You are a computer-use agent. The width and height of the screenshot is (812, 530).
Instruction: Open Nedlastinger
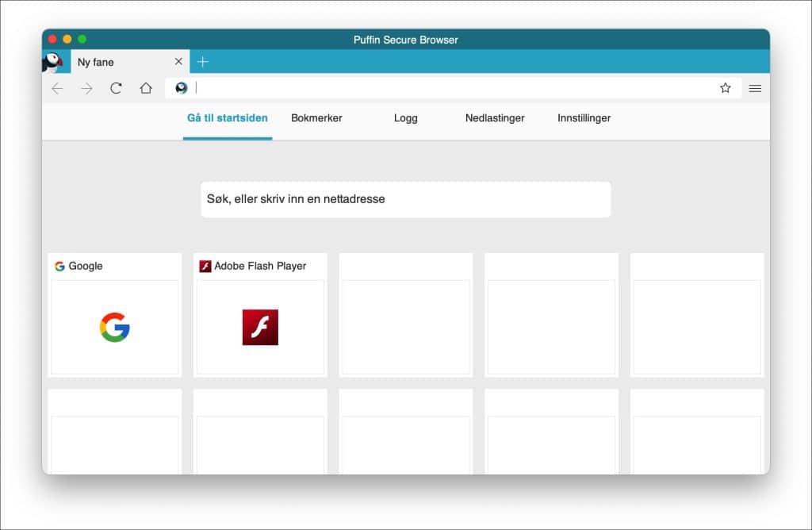tap(494, 117)
